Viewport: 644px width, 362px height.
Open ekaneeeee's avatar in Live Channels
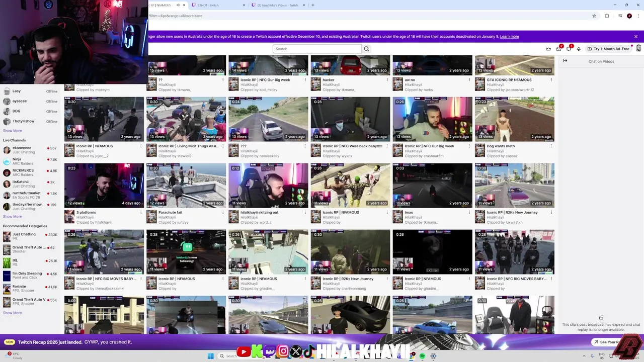tap(7, 150)
